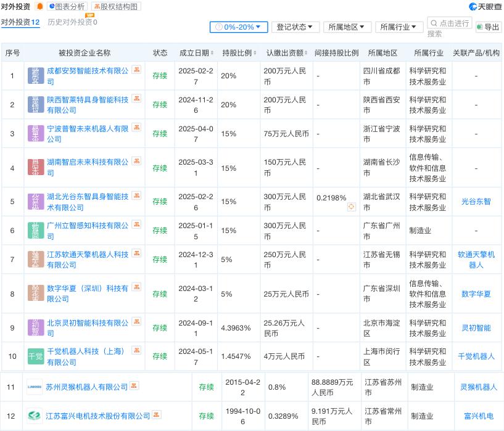Open the 所属行业 industry filter dropdown
Image resolution: width=504 pixels, height=431 pixels.
tap(399, 27)
